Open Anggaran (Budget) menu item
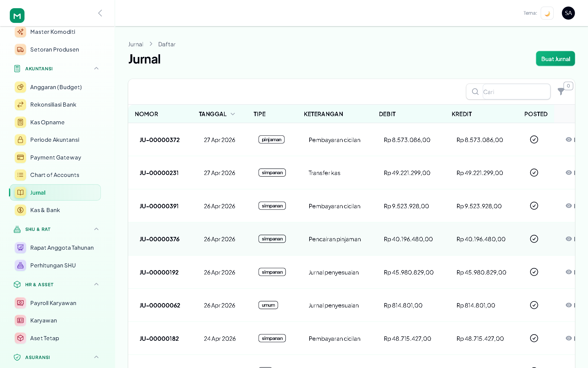588x368 pixels. 55,87
